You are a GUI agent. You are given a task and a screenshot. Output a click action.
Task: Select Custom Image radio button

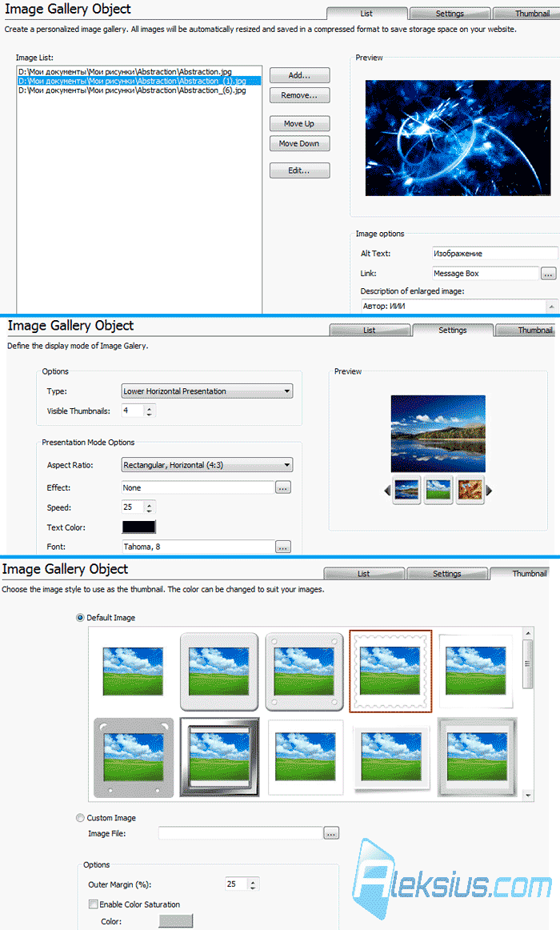point(80,818)
